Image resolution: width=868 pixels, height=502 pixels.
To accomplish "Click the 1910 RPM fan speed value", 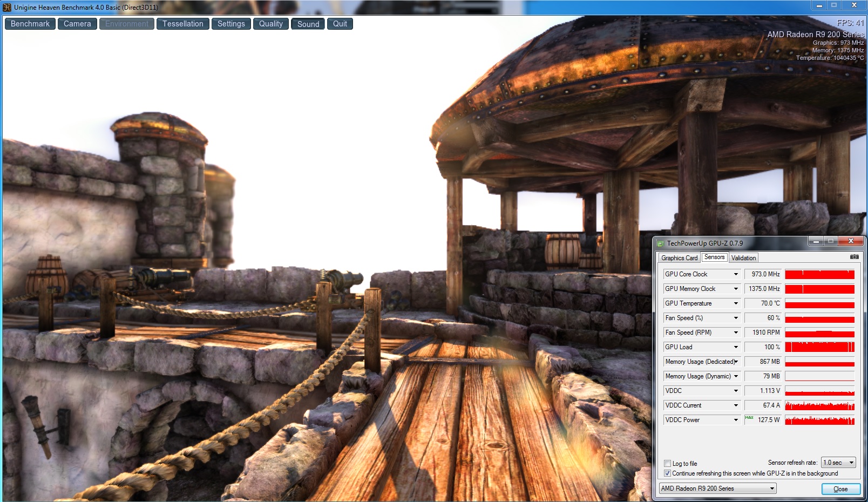I will [763, 333].
